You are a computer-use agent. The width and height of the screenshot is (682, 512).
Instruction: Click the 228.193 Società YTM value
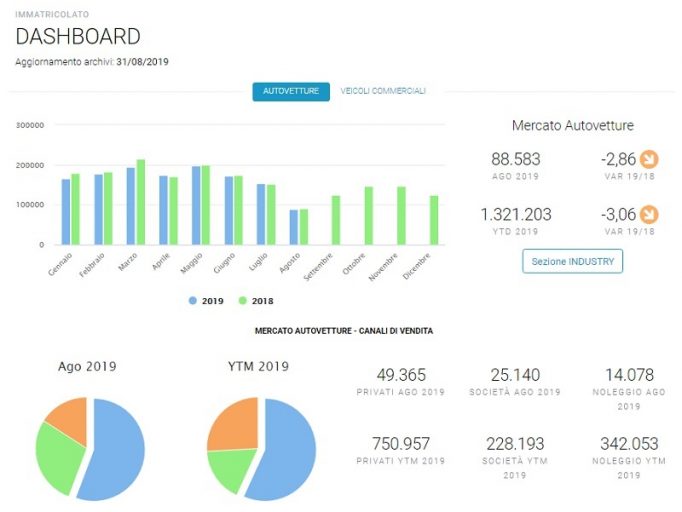pos(515,444)
